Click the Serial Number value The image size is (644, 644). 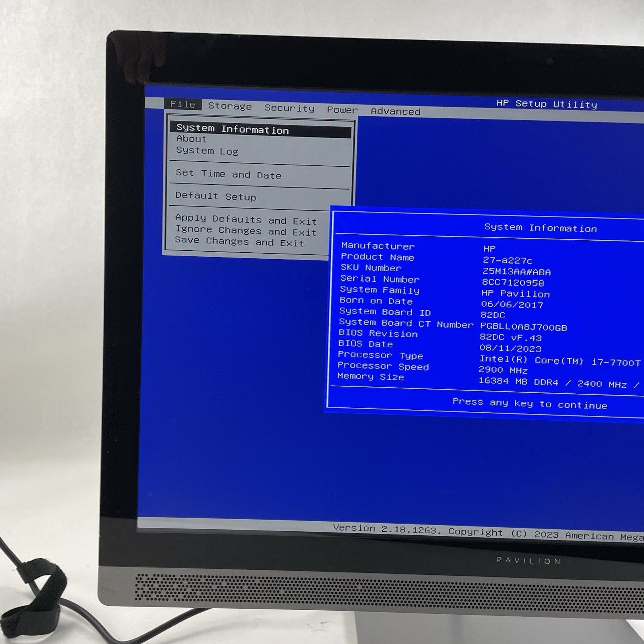coord(513,283)
